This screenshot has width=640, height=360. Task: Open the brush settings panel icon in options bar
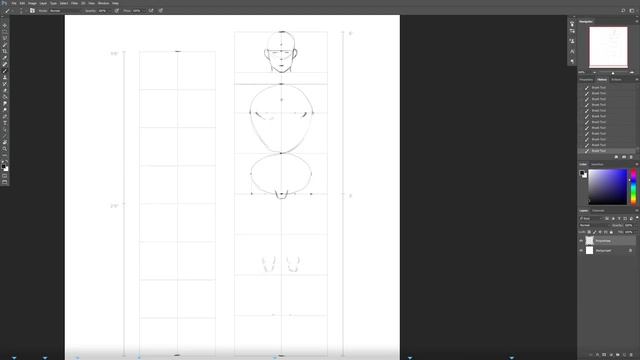(x=32, y=11)
